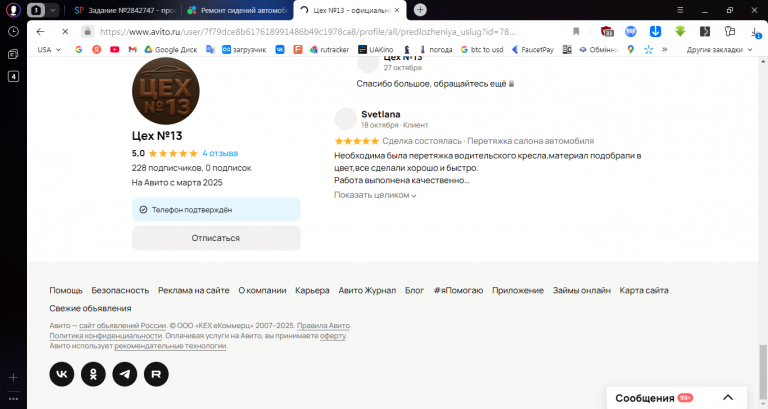Open the Карта сайта footer link
The image size is (768, 409).
click(x=644, y=290)
